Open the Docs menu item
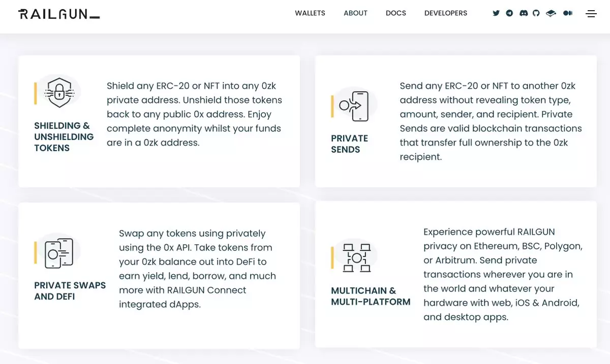This screenshot has width=610, height=364. 396,13
